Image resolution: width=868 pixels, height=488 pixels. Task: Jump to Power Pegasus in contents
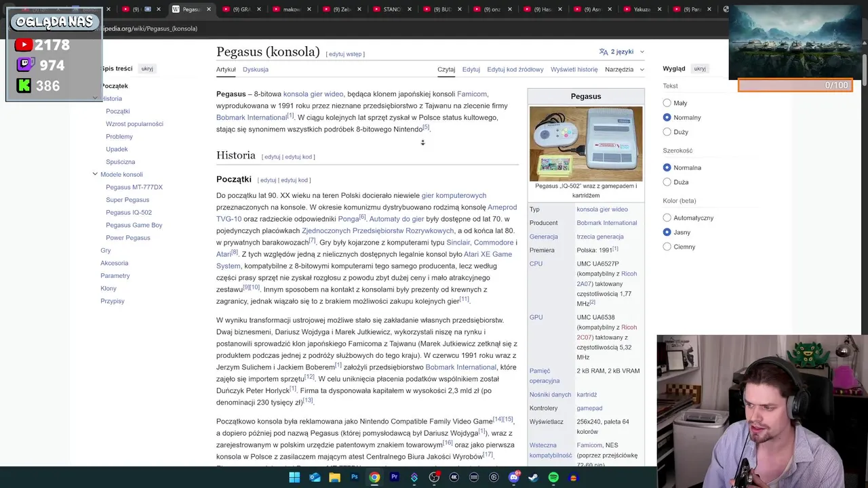pyautogui.click(x=128, y=238)
